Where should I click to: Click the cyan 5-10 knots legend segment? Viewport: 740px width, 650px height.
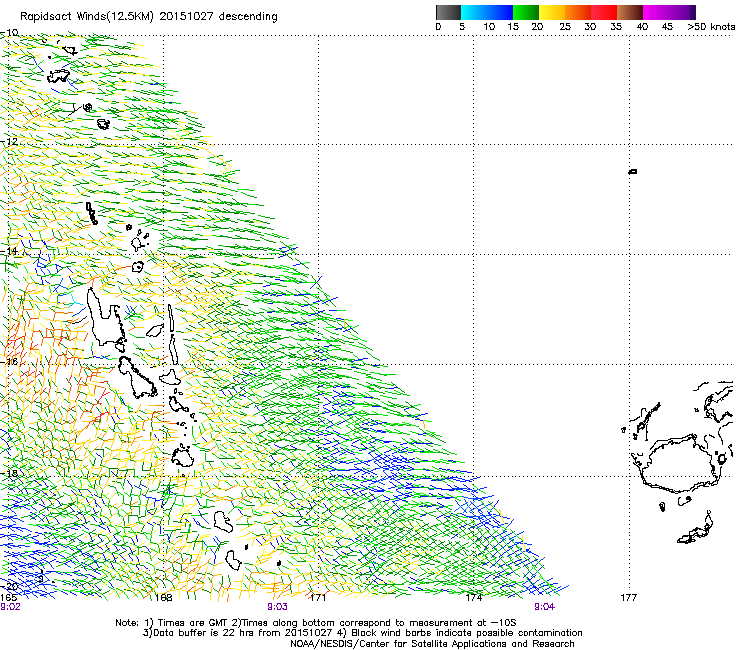click(x=473, y=12)
